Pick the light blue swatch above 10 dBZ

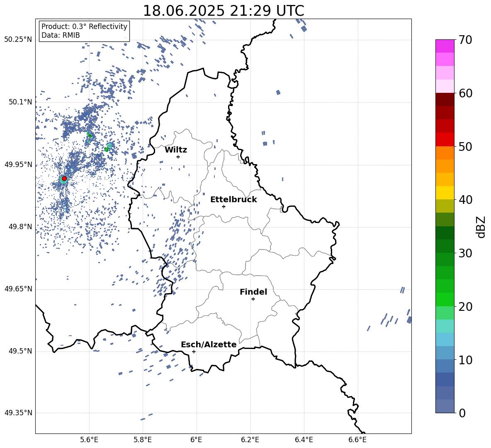(x=445, y=340)
